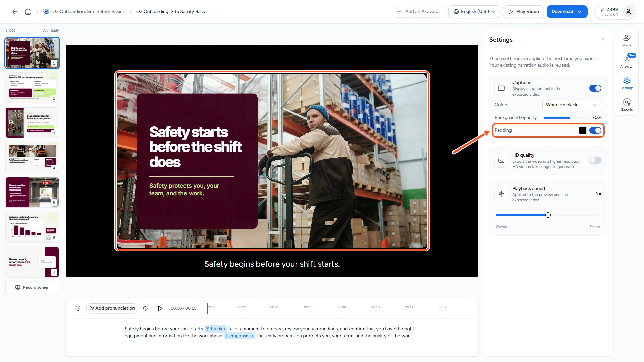The height and width of the screenshot is (362, 644).
Task: Open the Colors dropdown White on black
Action: tap(572, 105)
